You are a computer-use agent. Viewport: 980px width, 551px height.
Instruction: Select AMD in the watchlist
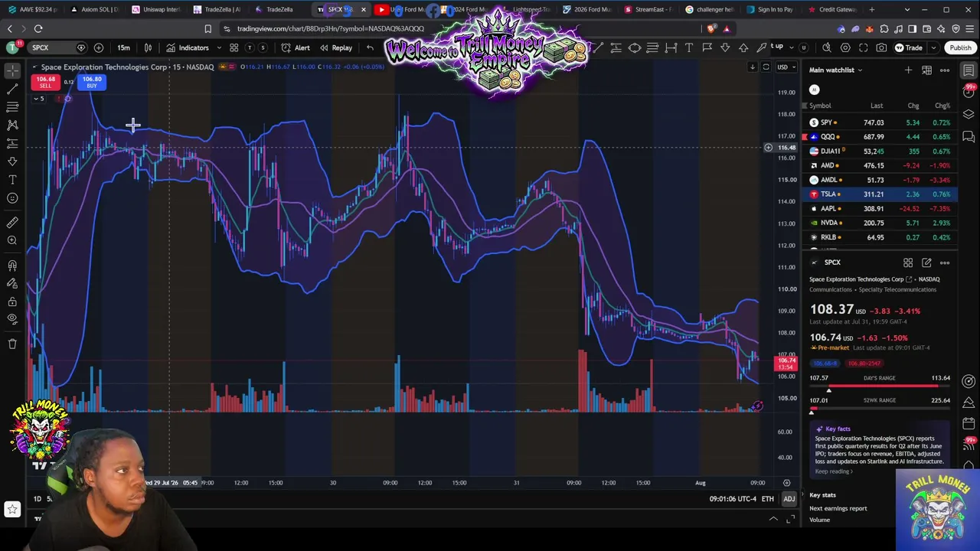[x=879, y=165]
